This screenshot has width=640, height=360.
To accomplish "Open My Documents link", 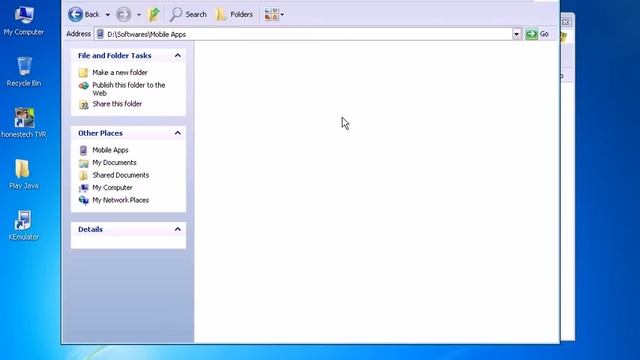I will [x=114, y=162].
